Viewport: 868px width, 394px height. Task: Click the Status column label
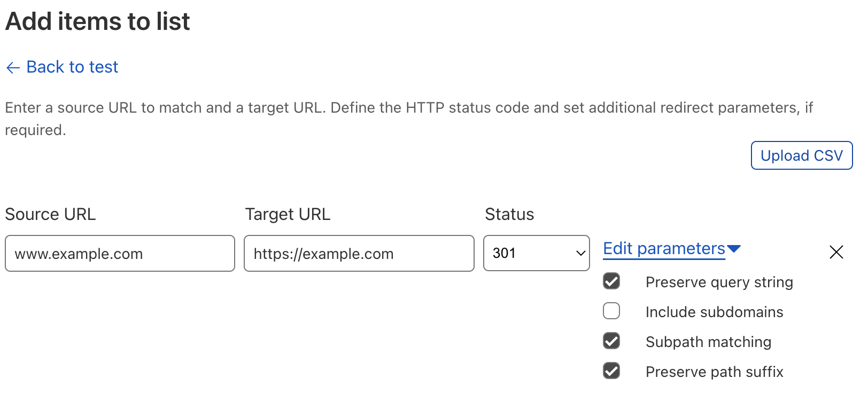coord(509,214)
